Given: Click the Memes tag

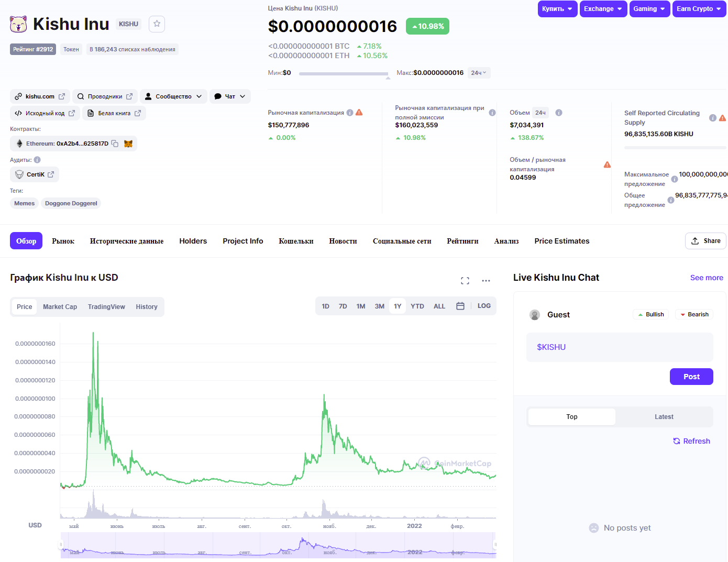Looking at the screenshot, I should pyautogui.click(x=24, y=203).
